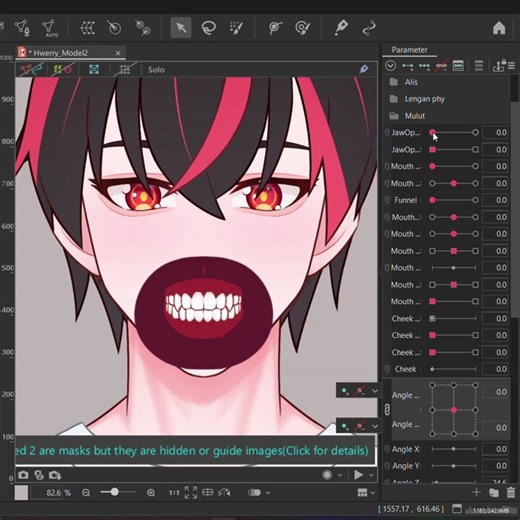Fit the canvas to the view

(191, 492)
